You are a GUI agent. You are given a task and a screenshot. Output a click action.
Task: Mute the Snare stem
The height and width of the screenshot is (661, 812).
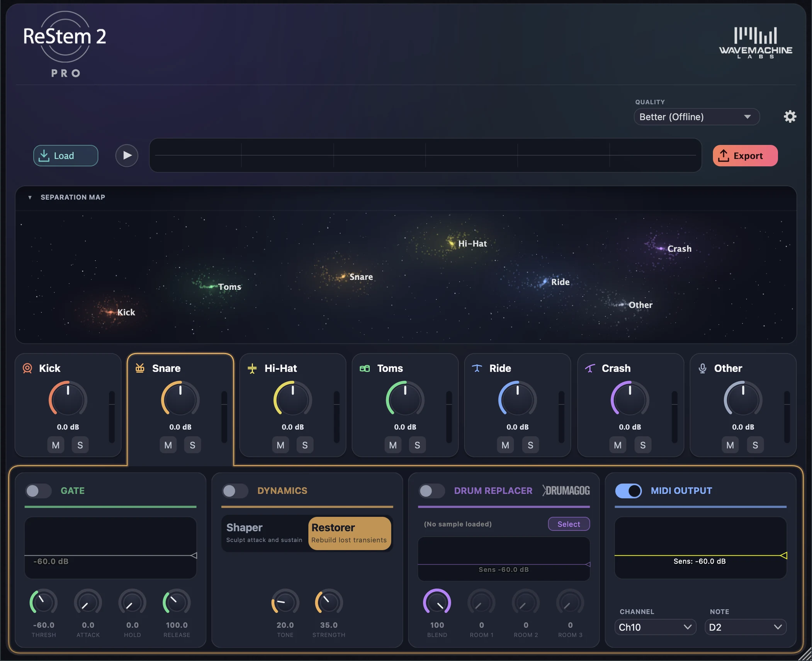(x=168, y=445)
